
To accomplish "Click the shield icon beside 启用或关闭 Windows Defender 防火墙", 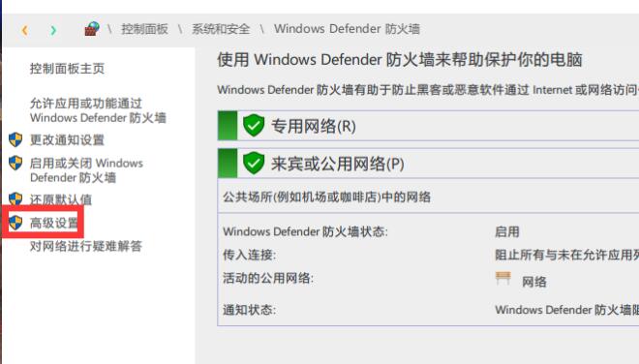I will point(15,163).
